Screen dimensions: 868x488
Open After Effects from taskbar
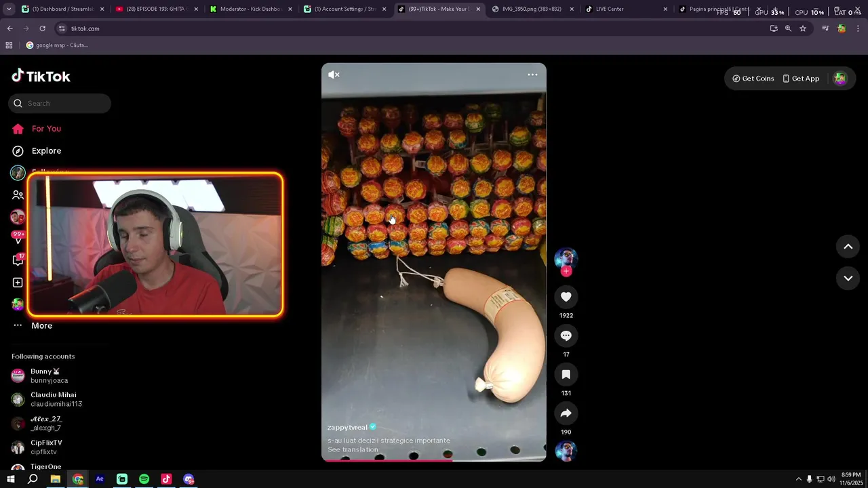tap(100, 479)
